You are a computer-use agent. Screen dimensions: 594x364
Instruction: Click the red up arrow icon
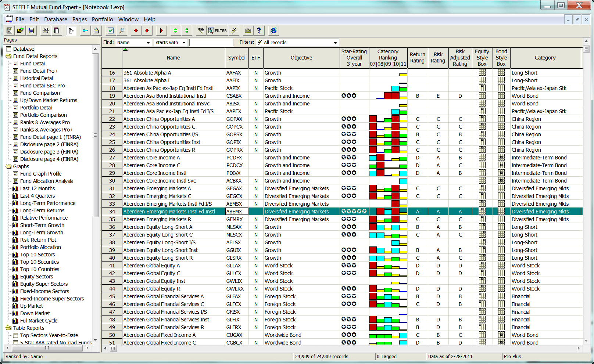click(x=136, y=30)
